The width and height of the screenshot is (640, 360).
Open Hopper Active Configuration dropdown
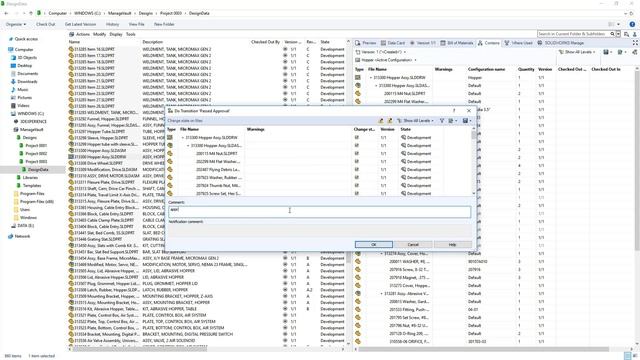386,60
